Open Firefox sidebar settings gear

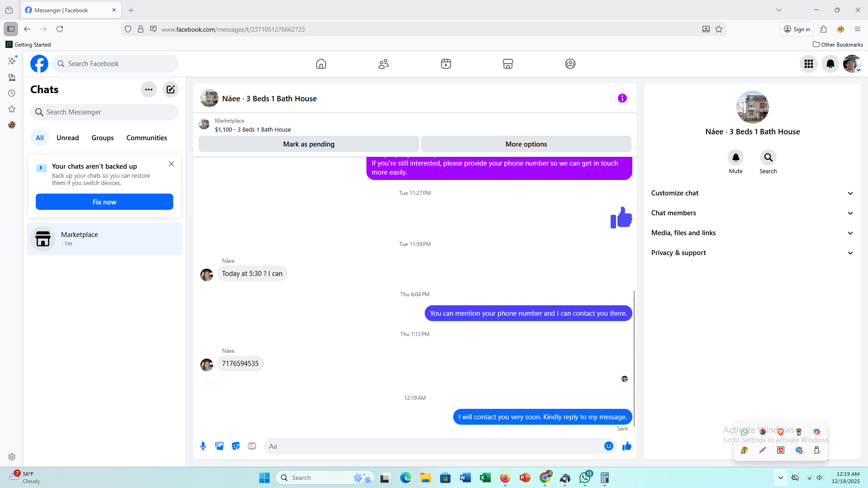pyautogui.click(x=12, y=457)
